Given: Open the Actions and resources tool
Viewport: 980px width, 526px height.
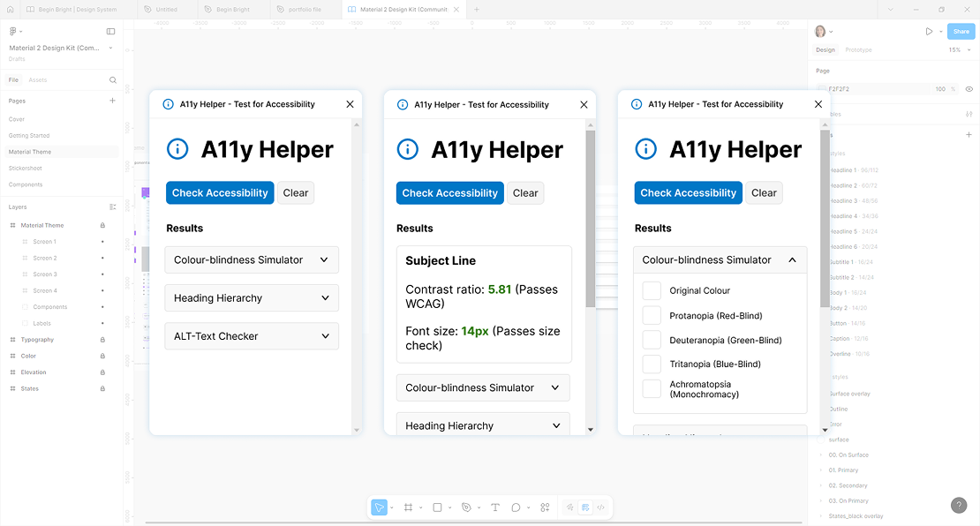Looking at the screenshot, I should coord(545,507).
